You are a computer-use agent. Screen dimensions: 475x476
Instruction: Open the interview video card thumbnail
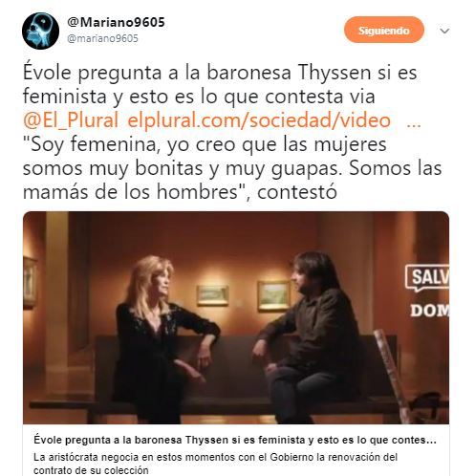236,317
